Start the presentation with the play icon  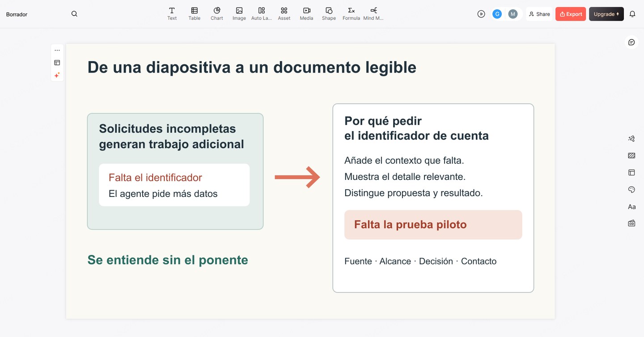(481, 14)
